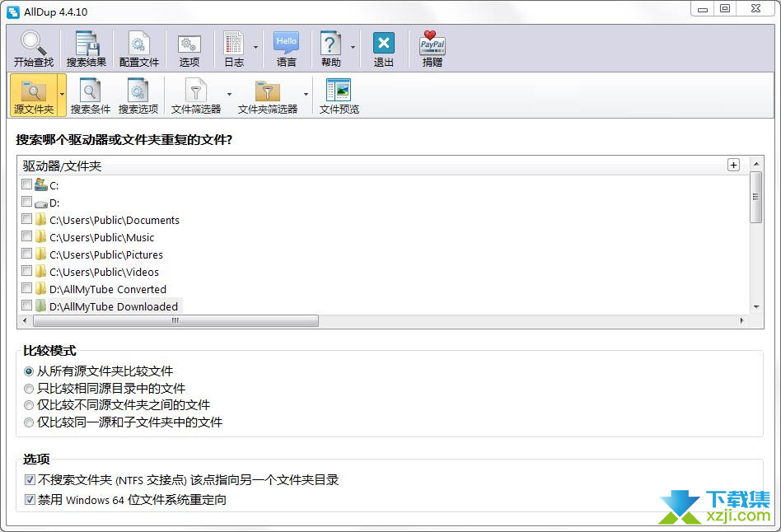Select the C:\Users\Public\Pictures row text
This screenshot has height=532, width=781.
[x=106, y=255]
